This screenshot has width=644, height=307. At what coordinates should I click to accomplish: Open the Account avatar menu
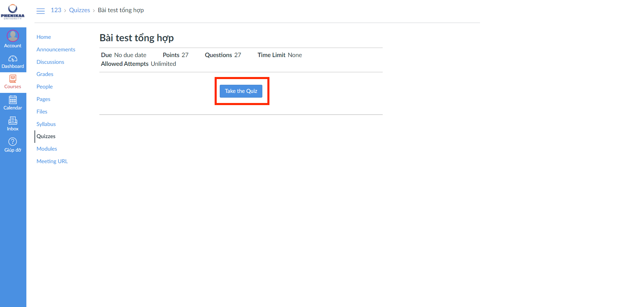pos(13,36)
